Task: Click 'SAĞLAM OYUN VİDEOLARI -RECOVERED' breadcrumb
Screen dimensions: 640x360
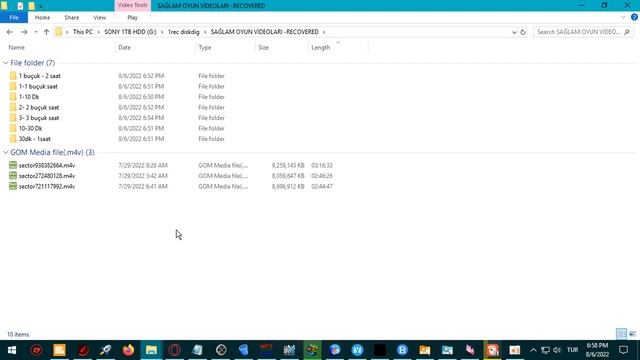Action: click(x=264, y=32)
